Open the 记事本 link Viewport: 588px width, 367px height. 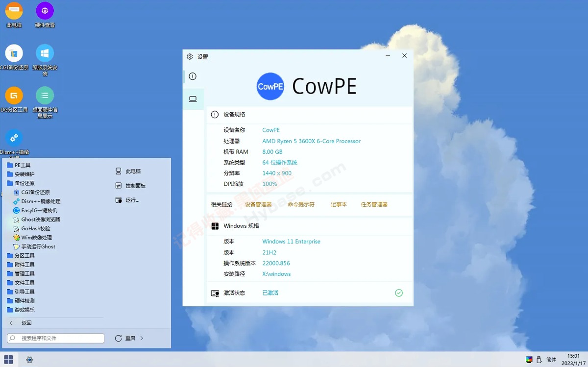[339, 204]
